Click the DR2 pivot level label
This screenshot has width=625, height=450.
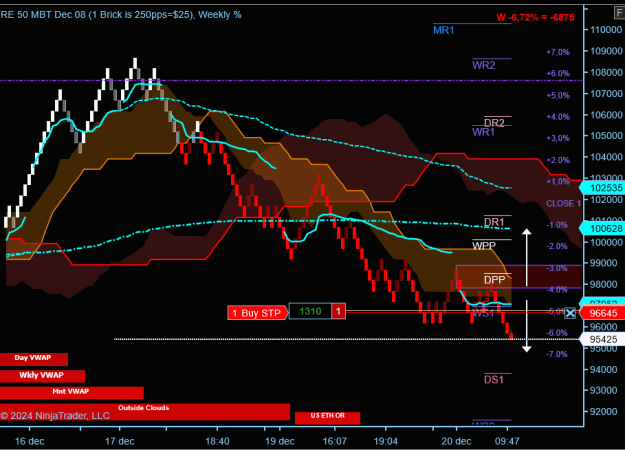(494, 122)
